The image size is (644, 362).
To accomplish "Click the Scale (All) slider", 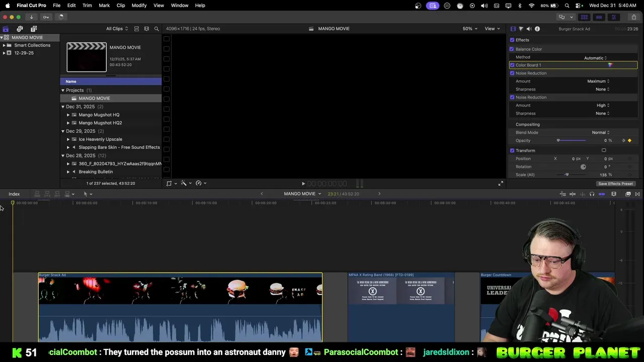I will (572, 175).
